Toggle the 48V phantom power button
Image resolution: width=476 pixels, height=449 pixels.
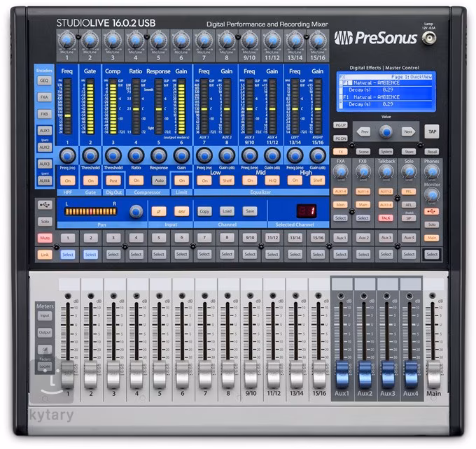tap(181, 211)
